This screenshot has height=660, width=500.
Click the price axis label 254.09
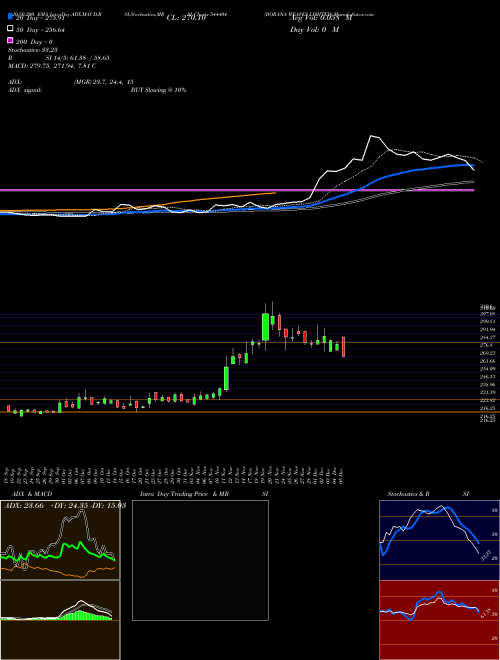tap(487, 369)
